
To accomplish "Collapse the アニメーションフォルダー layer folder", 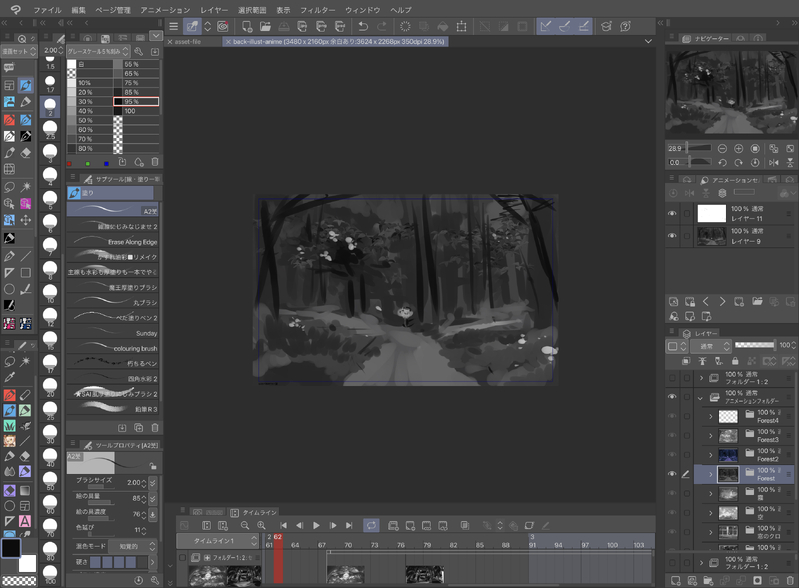I will 700,398.
